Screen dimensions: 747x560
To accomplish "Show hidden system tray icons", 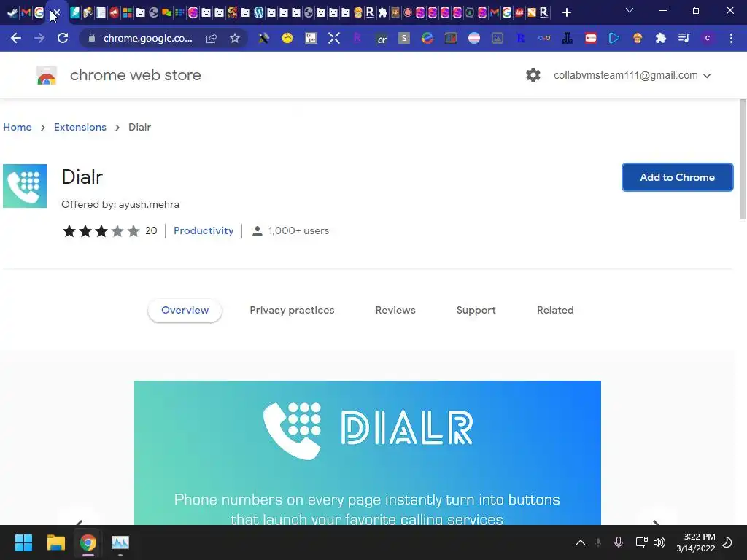I will click(x=580, y=542).
